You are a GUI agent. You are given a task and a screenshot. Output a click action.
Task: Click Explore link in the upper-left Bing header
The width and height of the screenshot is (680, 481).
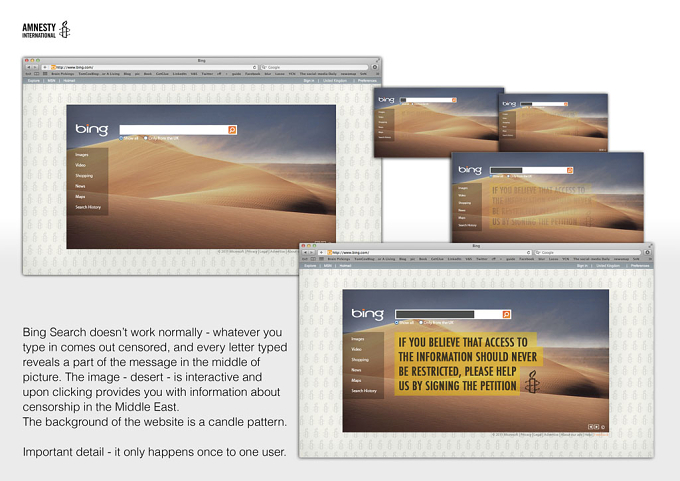coord(33,81)
